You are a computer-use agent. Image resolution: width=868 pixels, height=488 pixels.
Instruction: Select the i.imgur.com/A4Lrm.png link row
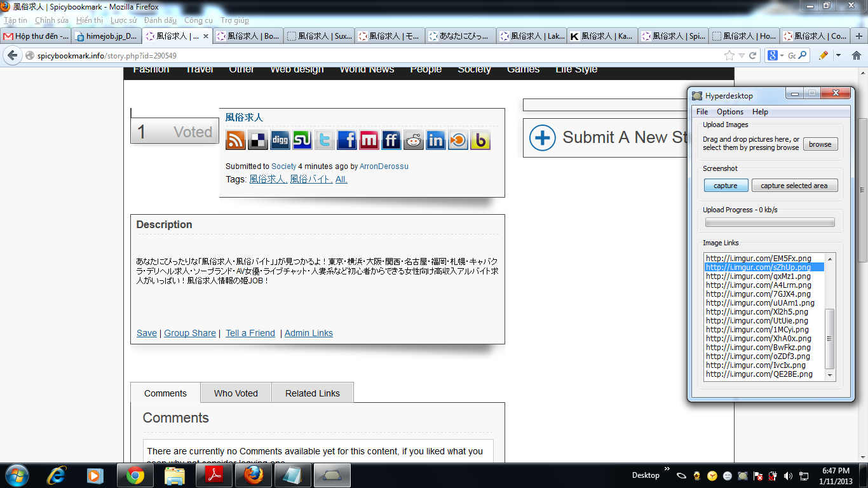[764, 285]
